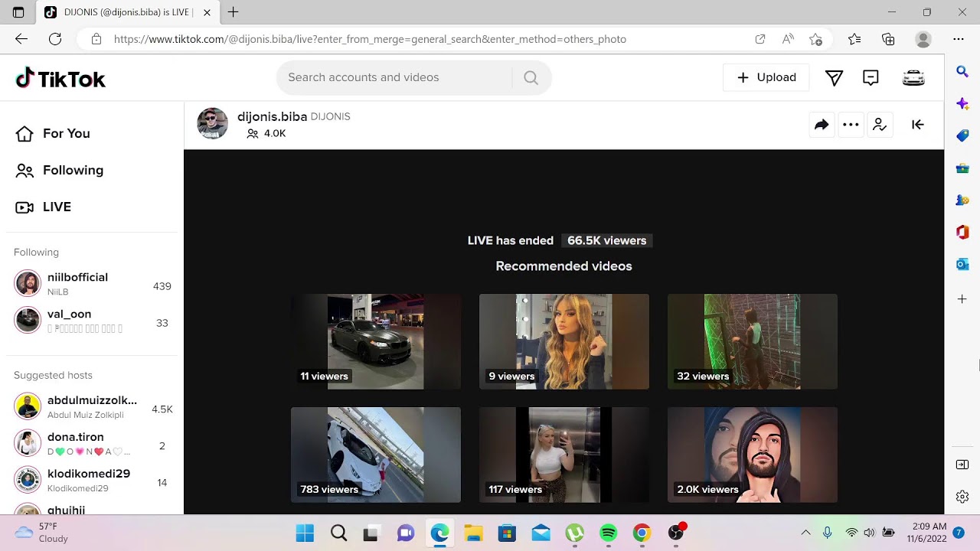Show hidden tray icons chevron

[x=805, y=533]
